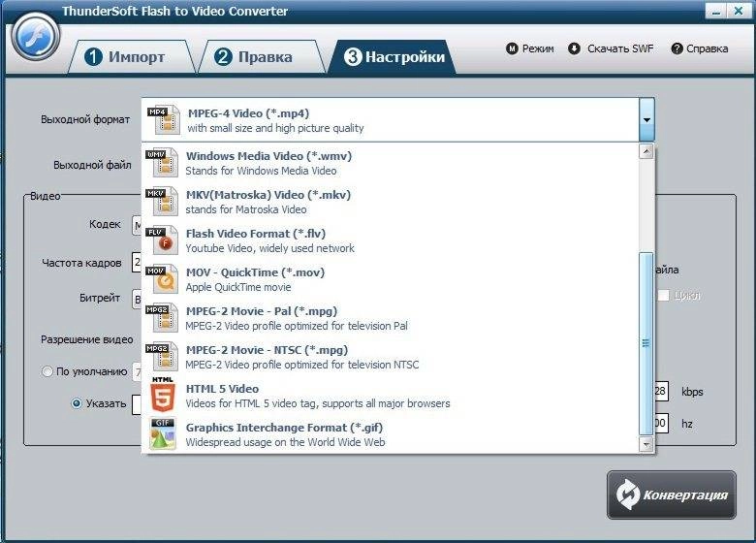This screenshot has width=756, height=543.
Task: Choose MPEG-2 Movie - NTSC (*.mpg)
Action: (390, 357)
